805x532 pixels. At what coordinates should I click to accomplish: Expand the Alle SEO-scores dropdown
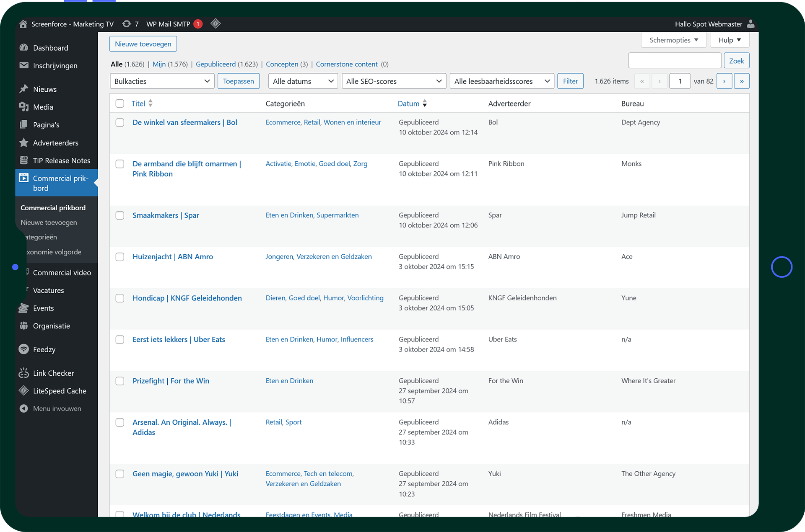click(x=394, y=81)
